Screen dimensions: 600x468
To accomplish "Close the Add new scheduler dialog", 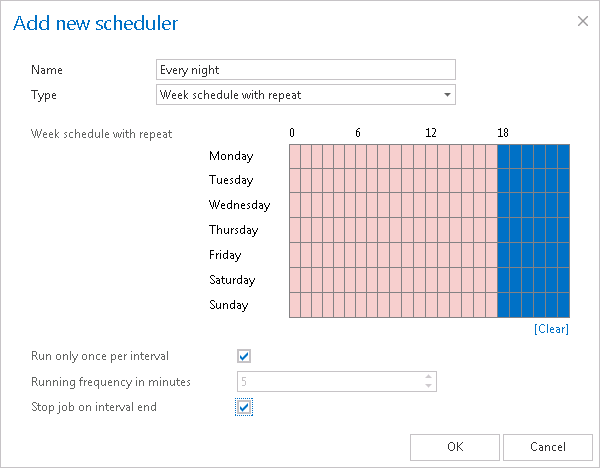I will point(583,20).
